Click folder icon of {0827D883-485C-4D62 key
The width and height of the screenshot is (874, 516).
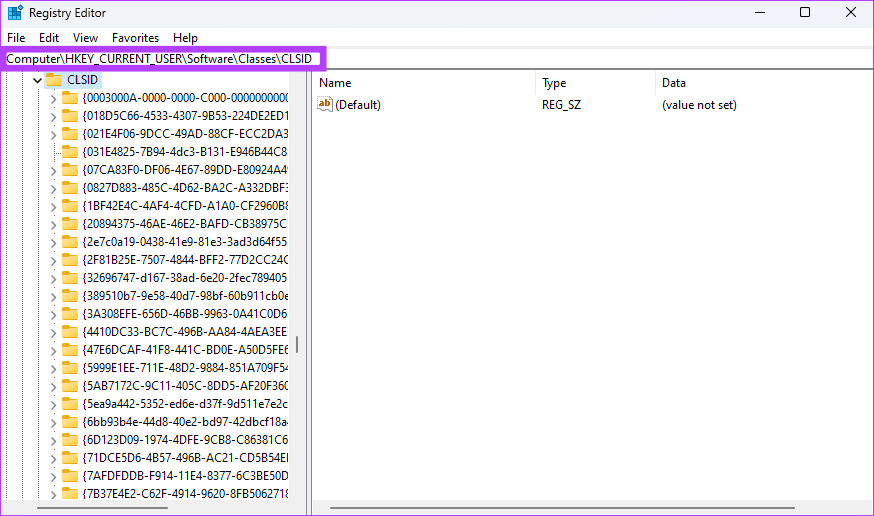click(70, 188)
